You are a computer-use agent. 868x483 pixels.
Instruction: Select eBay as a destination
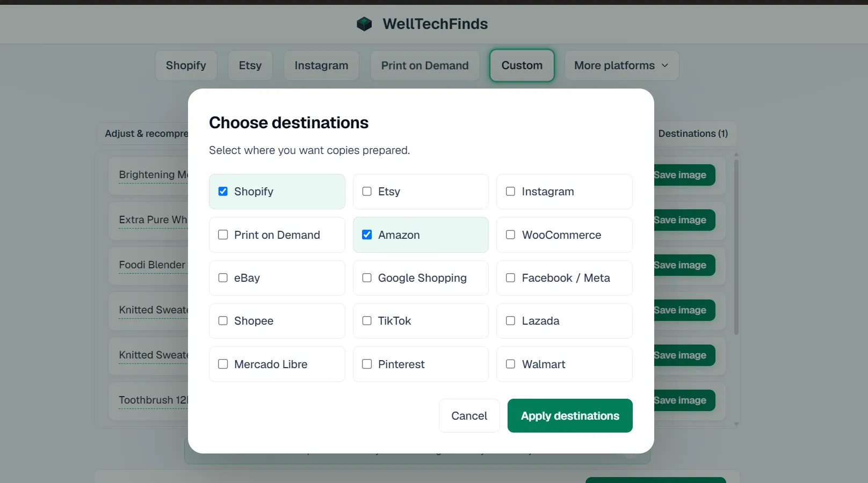(x=223, y=277)
